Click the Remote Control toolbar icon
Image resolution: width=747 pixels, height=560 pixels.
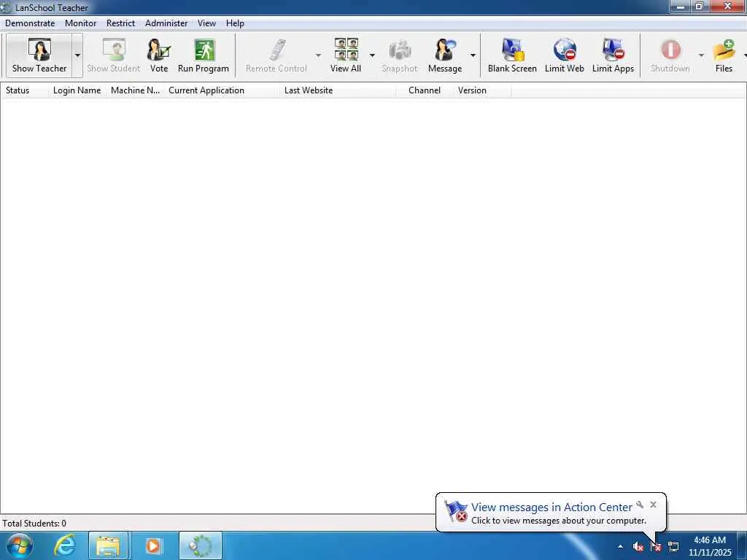click(276, 55)
